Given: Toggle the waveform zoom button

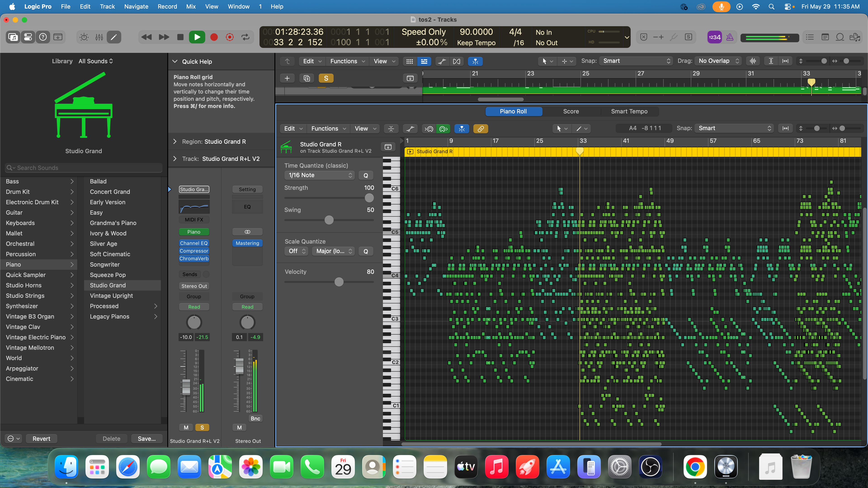Looking at the screenshot, I should click(753, 61).
